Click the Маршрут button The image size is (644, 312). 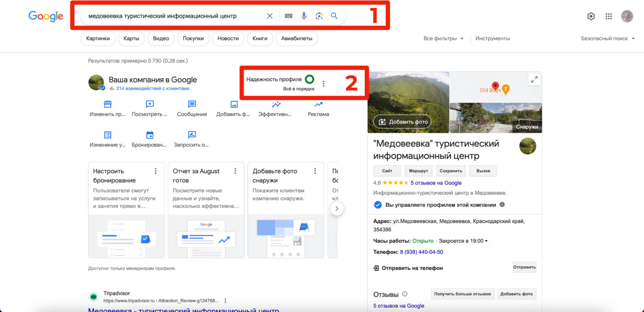[x=419, y=171]
